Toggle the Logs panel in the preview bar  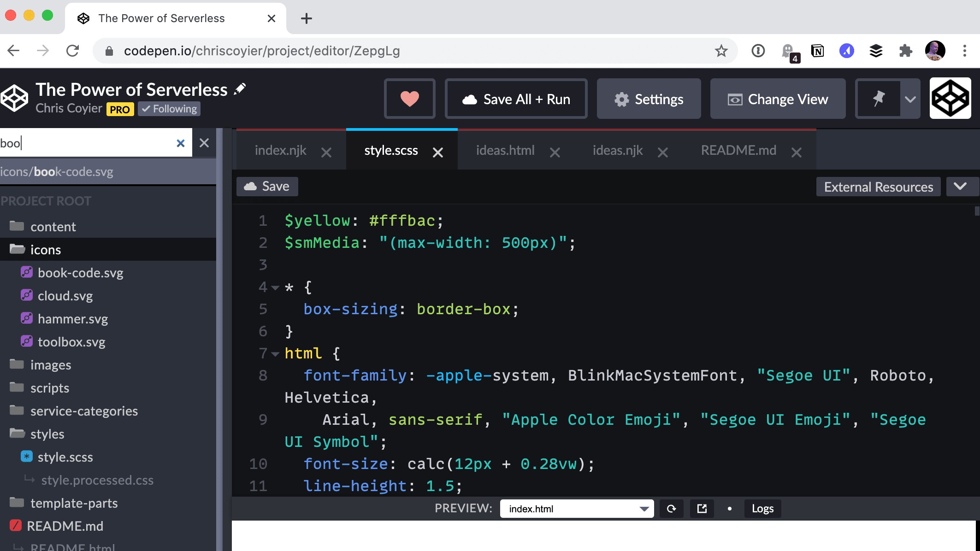(x=762, y=509)
